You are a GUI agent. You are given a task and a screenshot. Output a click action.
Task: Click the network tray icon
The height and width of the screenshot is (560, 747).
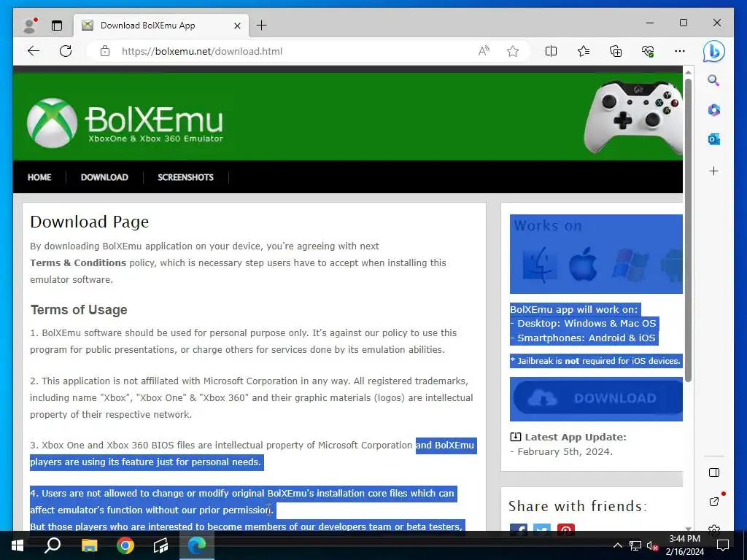[635, 545]
